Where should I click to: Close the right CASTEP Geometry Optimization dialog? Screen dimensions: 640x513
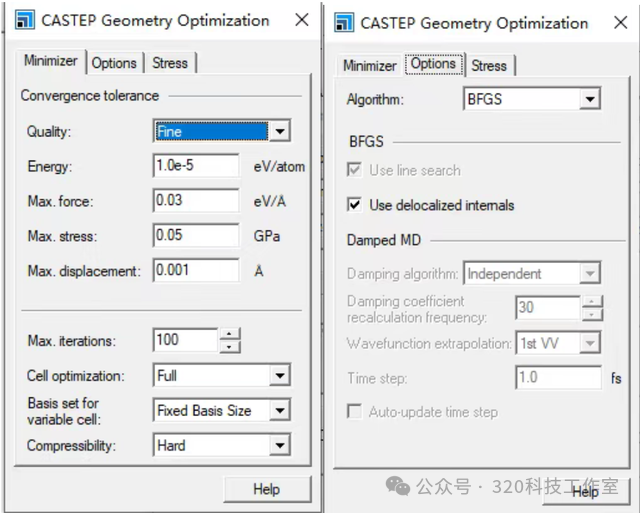620,22
